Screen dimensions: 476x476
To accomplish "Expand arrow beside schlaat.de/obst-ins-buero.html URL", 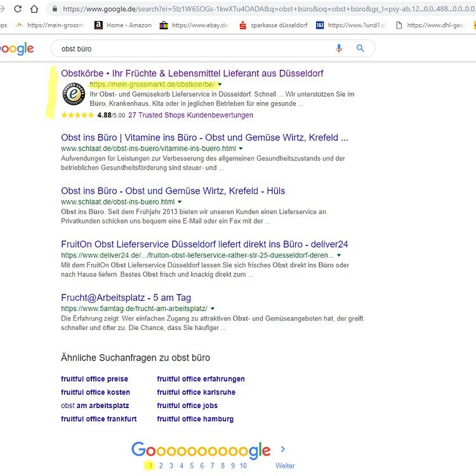I will pos(180,202).
